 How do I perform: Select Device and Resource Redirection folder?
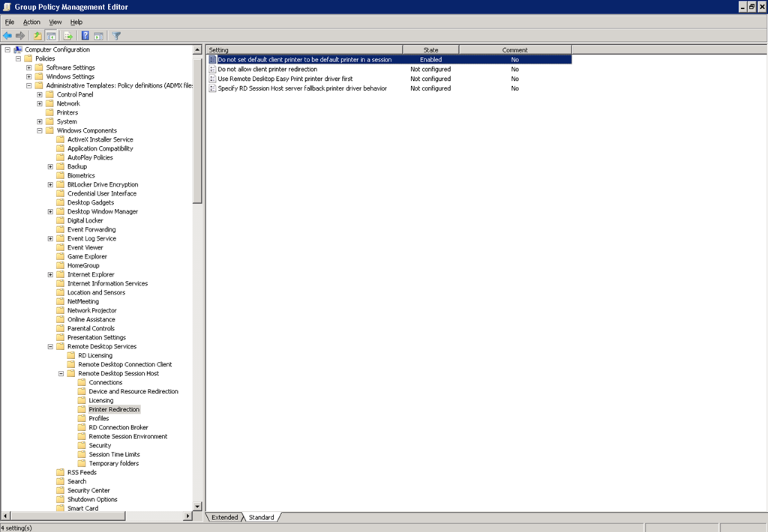point(133,392)
